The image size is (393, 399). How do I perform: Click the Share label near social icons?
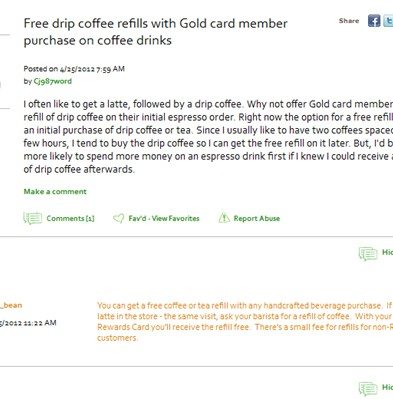click(349, 21)
